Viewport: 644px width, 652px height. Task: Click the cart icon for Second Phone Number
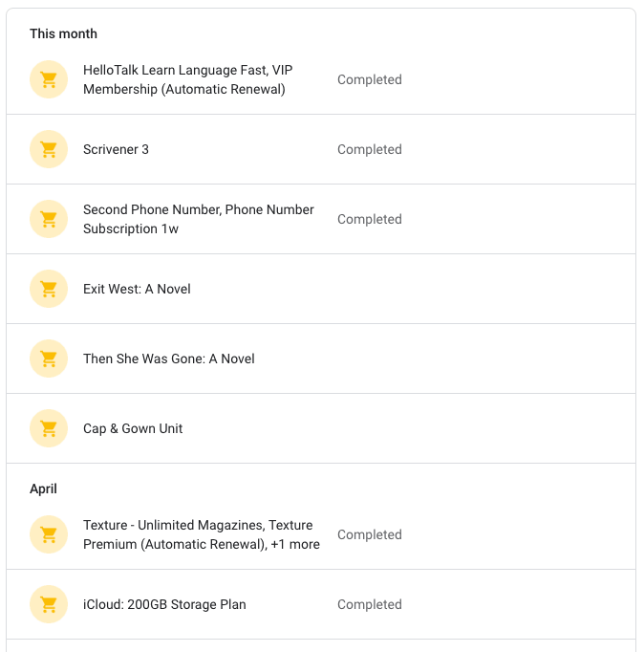[49, 219]
